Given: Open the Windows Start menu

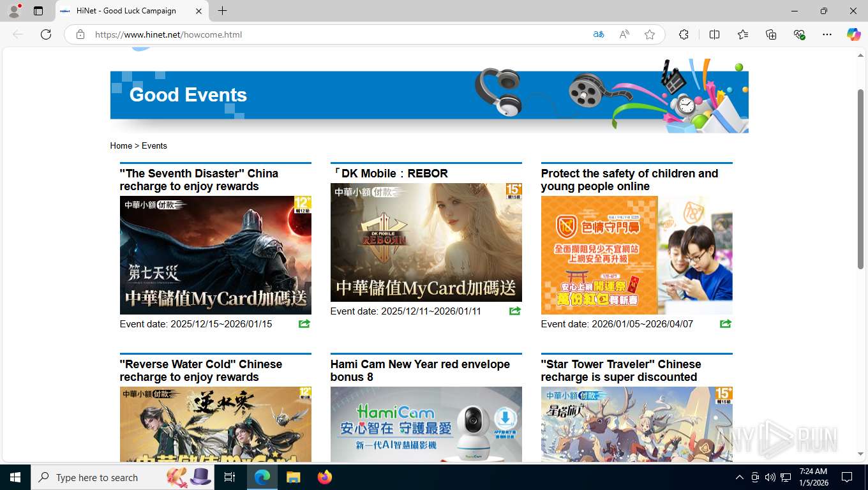Looking at the screenshot, I should [15, 477].
